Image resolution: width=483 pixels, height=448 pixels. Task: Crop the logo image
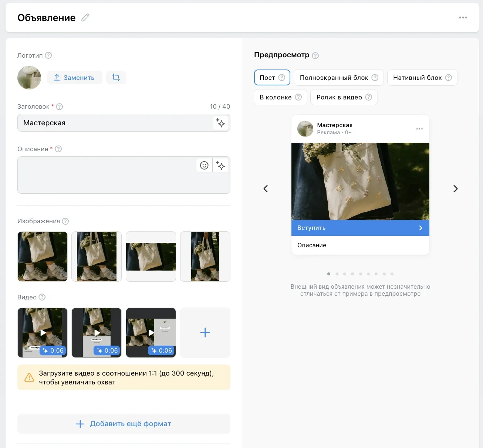[x=116, y=78]
